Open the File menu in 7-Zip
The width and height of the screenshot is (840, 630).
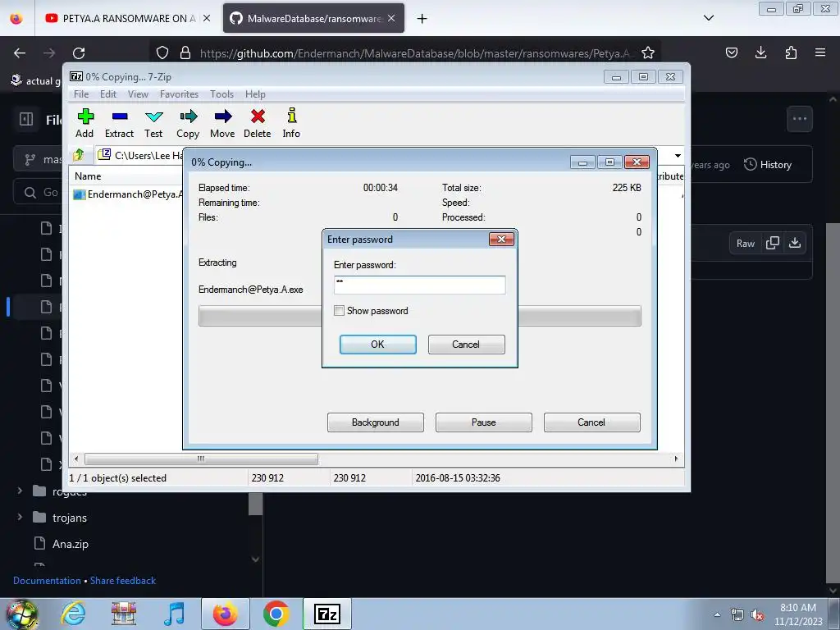click(x=81, y=94)
